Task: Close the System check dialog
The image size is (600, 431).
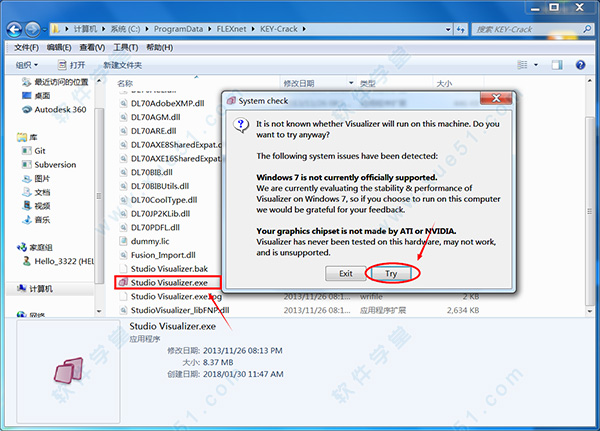Action: click(x=496, y=98)
